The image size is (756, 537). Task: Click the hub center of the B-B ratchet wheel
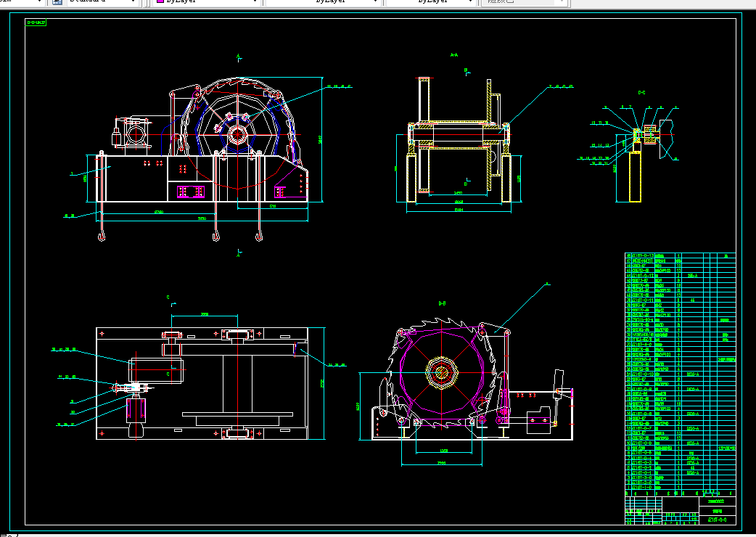coord(440,372)
